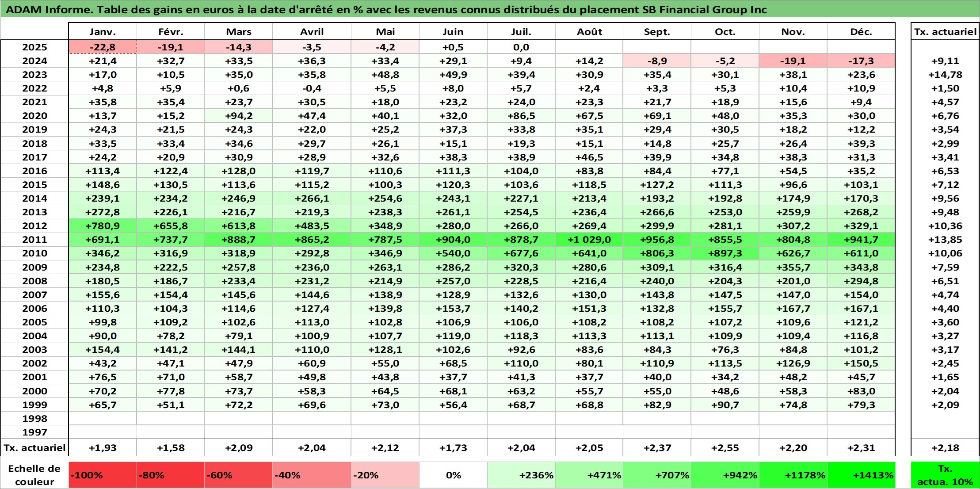This screenshot has width=980, height=489.
Task: Click the +14,78 actuarial rate for 2023
Action: tap(945, 74)
